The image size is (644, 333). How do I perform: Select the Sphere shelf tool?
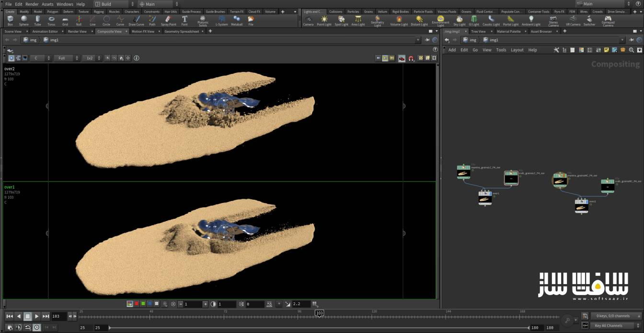point(23,21)
